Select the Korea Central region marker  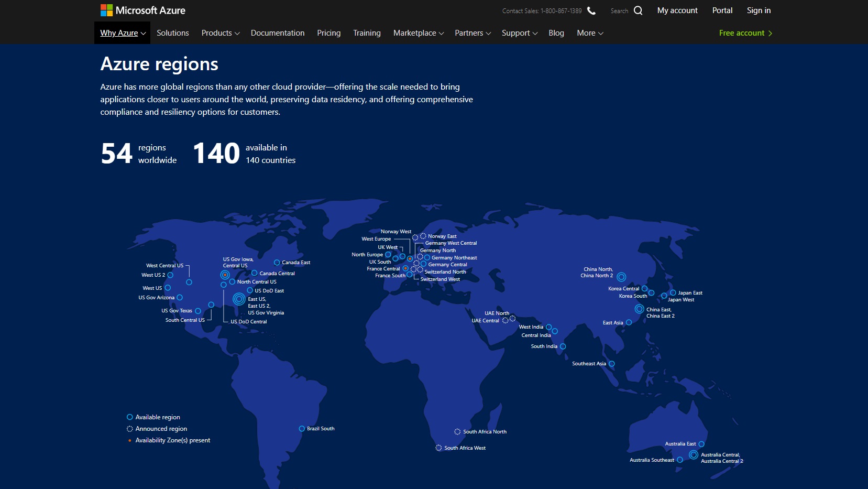click(644, 289)
